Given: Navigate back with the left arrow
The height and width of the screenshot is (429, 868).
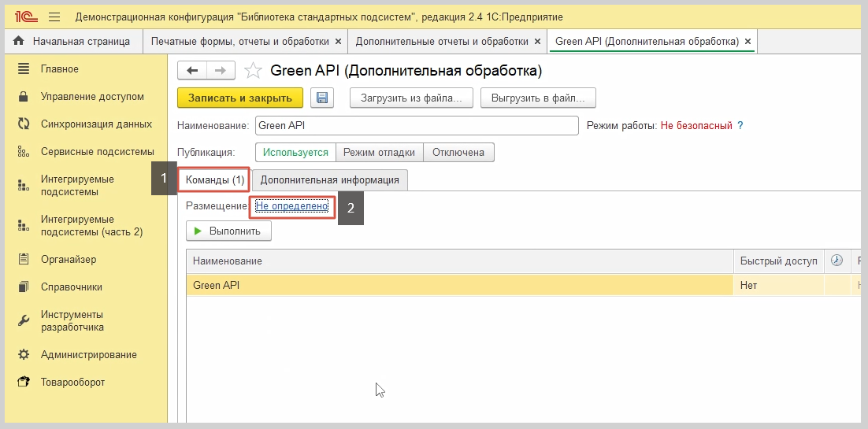Looking at the screenshot, I should click(192, 71).
